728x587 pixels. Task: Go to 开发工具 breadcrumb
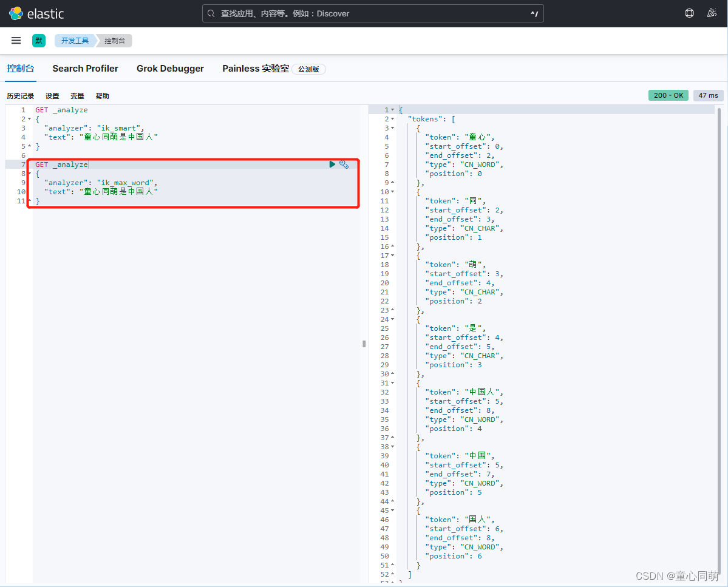75,41
